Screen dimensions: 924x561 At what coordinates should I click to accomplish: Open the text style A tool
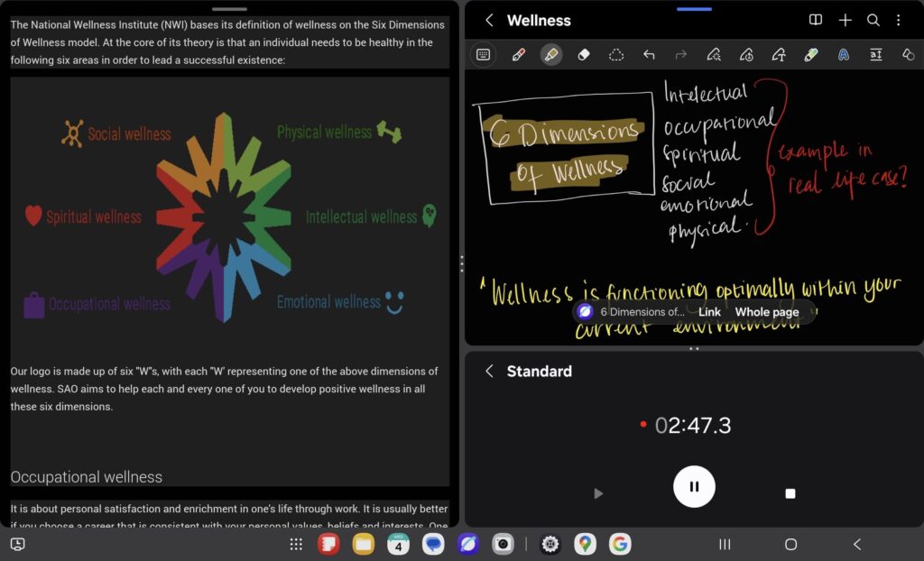(844, 55)
